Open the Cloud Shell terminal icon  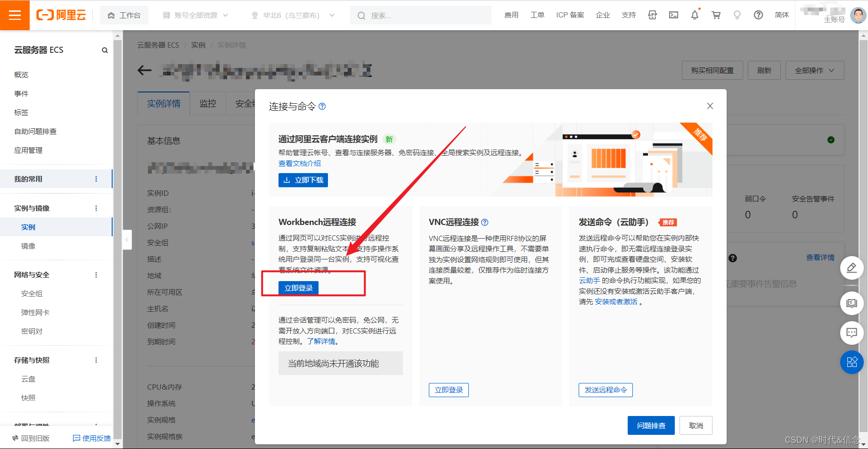pos(674,15)
